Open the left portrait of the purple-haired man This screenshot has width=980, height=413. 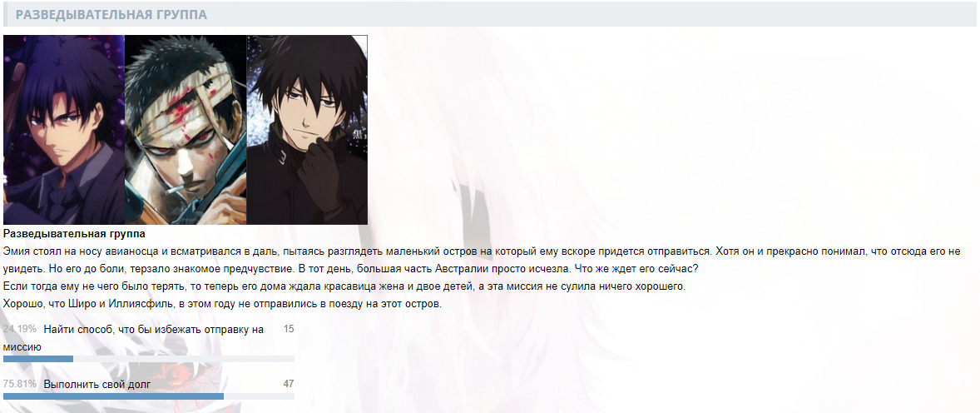tap(64, 130)
